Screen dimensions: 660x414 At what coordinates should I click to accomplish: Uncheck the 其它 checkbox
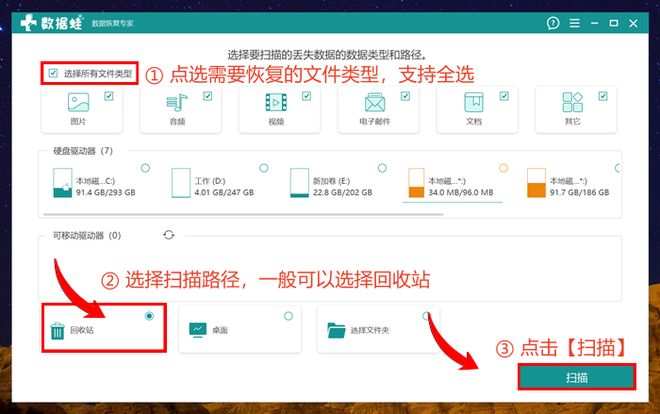coord(603,96)
